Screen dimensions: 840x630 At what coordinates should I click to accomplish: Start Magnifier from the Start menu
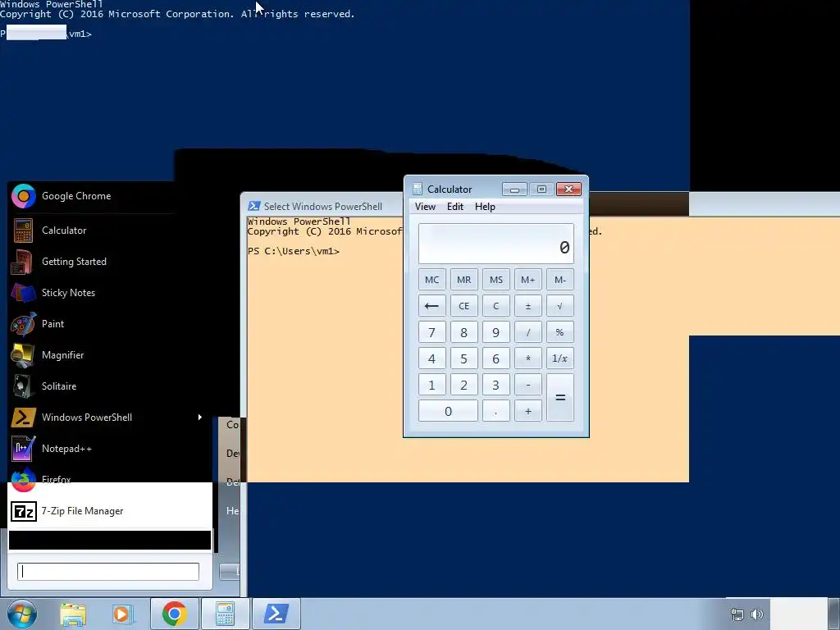click(x=110, y=354)
